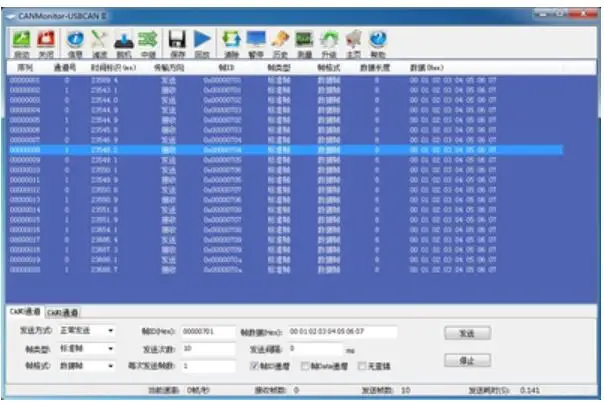
Task: Click the 帧ID(Hex) field containing 00000701
Action: (x=208, y=331)
